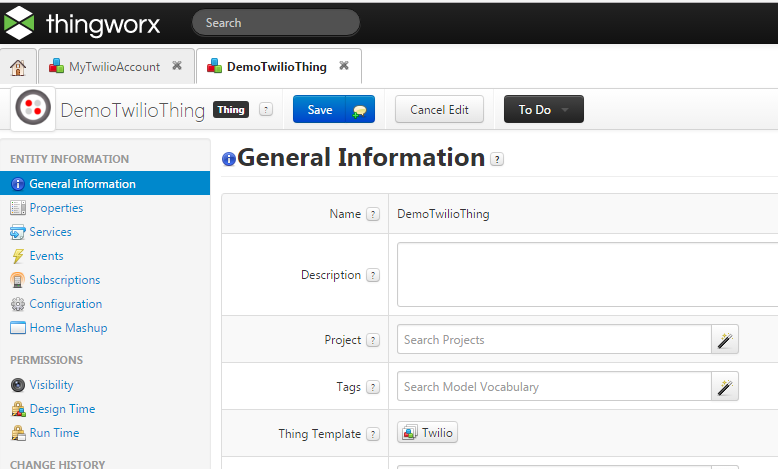The width and height of the screenshot is (778, 469).
Task: Click the help icon next to Description
Action: coord(373,275)
